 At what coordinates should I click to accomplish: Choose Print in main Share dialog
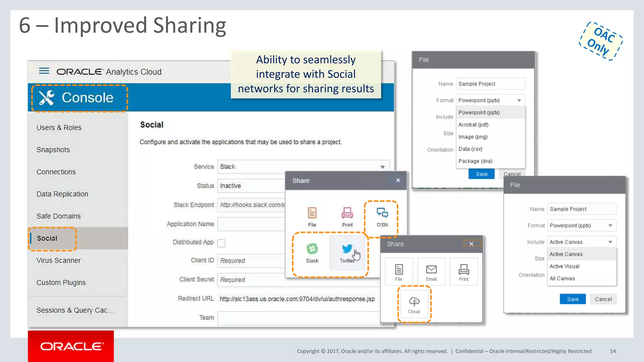[347, 217]
